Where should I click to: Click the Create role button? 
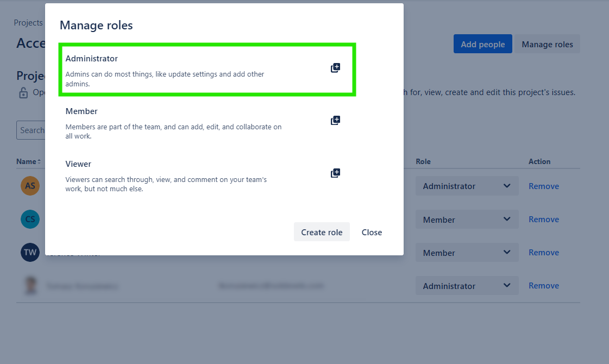[322, 232]
